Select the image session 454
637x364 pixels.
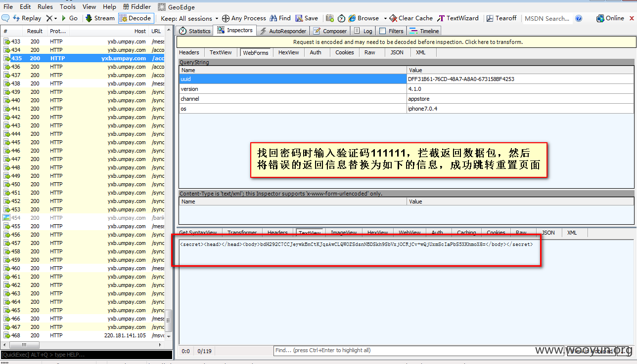(84, 218)
